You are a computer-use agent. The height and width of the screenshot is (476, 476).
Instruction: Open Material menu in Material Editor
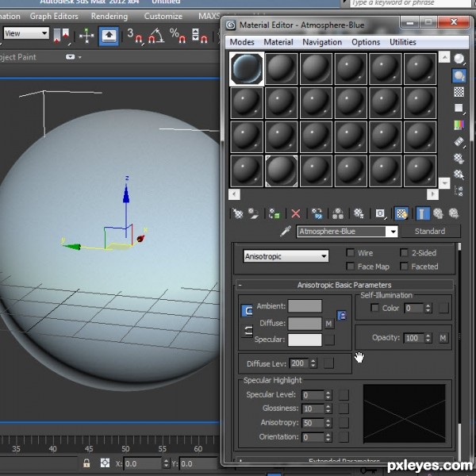coord(278,42)
